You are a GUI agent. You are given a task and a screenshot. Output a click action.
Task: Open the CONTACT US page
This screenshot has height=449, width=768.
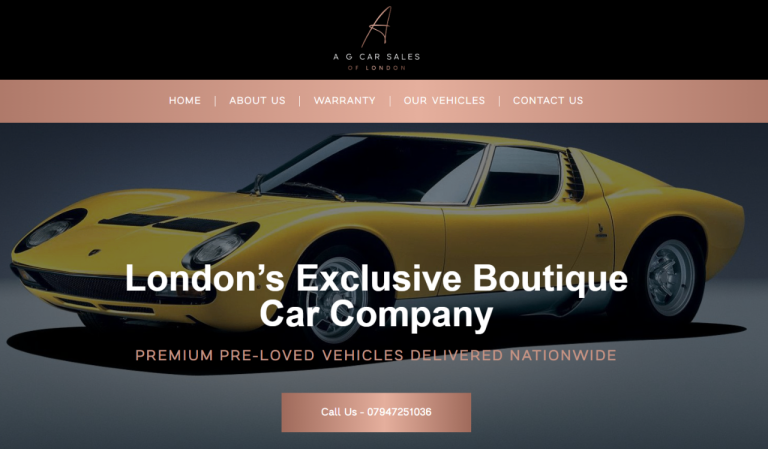tap(548, 100)
